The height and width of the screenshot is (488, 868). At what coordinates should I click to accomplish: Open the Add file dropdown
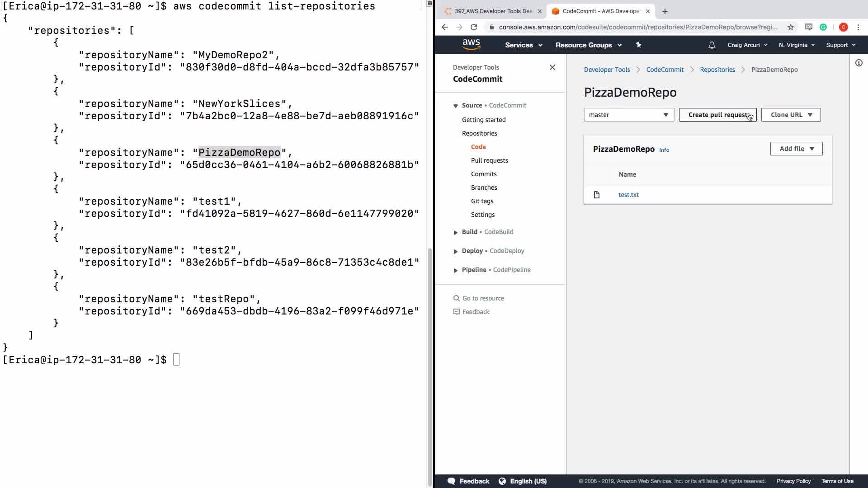pyautogui.click(x=796, y=149)
